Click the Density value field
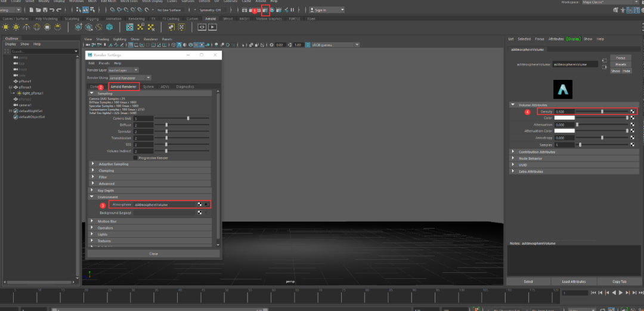The image size is (644, 311). [x=564, y=111]
